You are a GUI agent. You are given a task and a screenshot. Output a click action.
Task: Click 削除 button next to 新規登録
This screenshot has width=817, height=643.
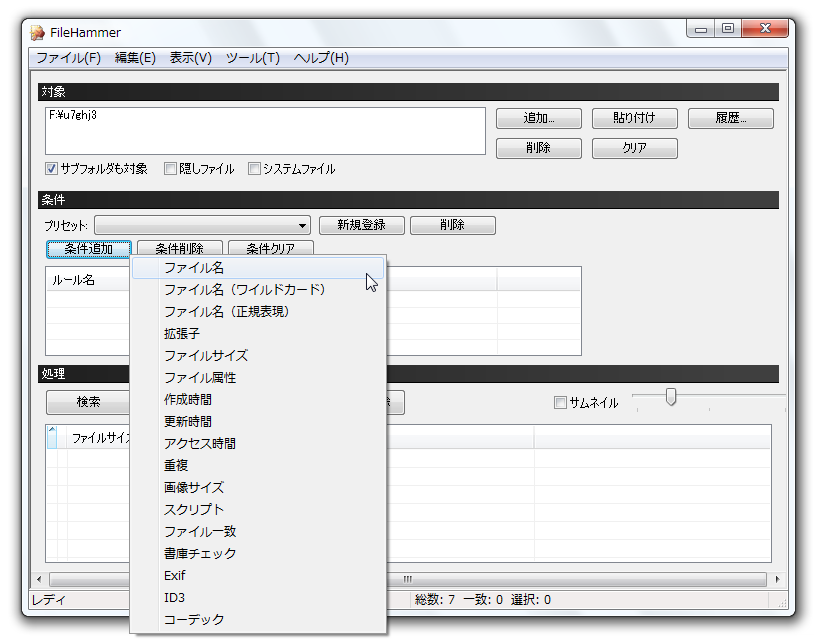452,225
